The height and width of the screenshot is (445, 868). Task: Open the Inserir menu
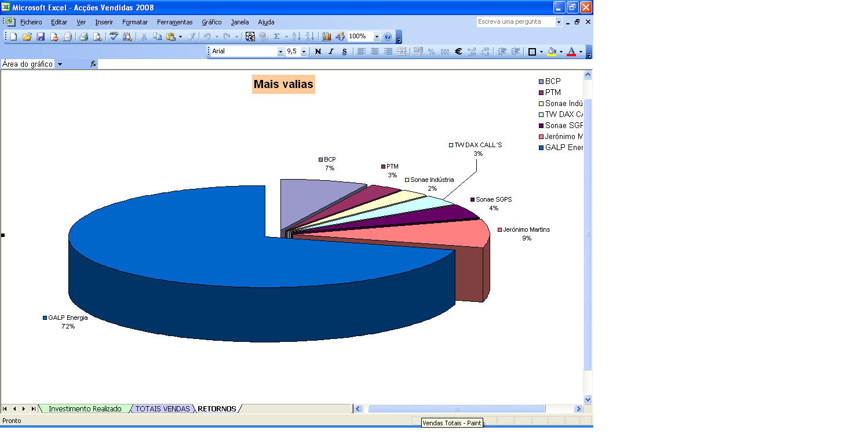point(104,22)
